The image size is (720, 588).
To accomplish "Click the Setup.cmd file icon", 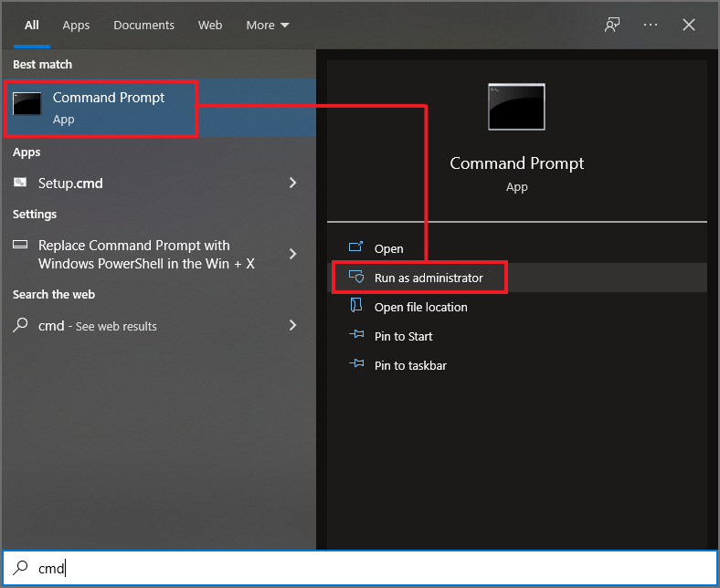I will (x=20, y=183).
